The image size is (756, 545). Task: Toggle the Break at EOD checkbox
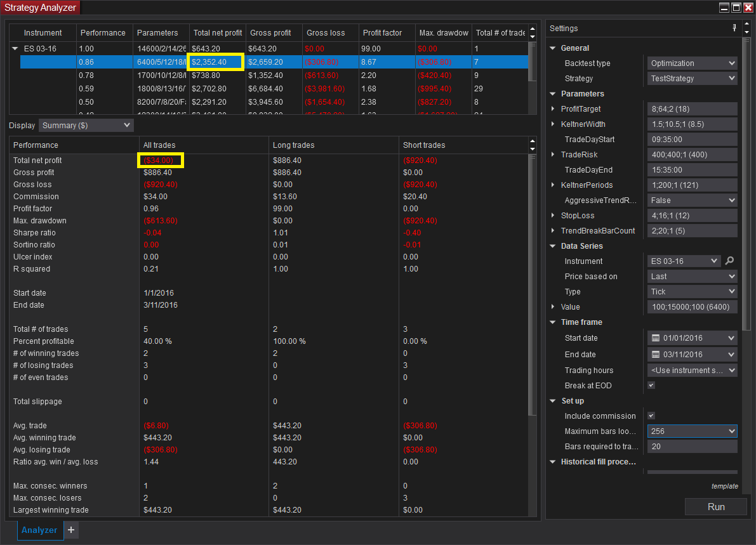click(x=651, y=386)
